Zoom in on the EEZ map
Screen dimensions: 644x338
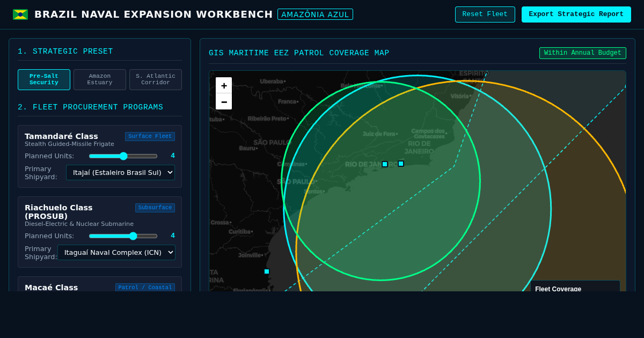[x=224, y=85]
